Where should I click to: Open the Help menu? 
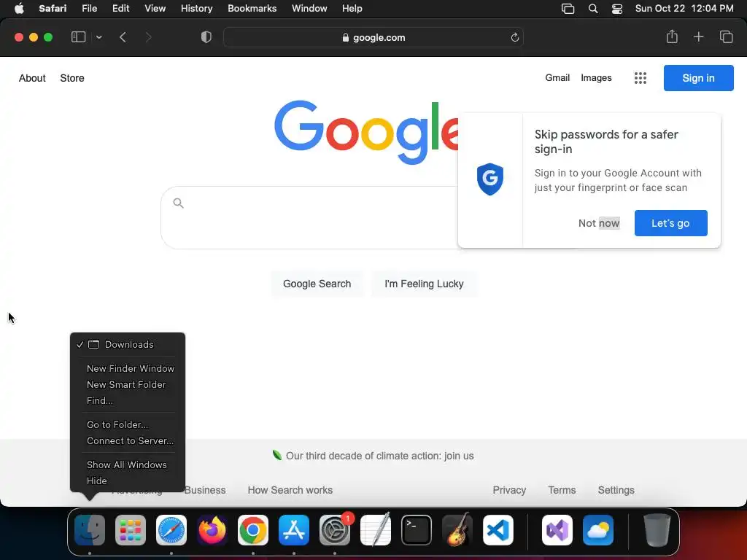352,8
